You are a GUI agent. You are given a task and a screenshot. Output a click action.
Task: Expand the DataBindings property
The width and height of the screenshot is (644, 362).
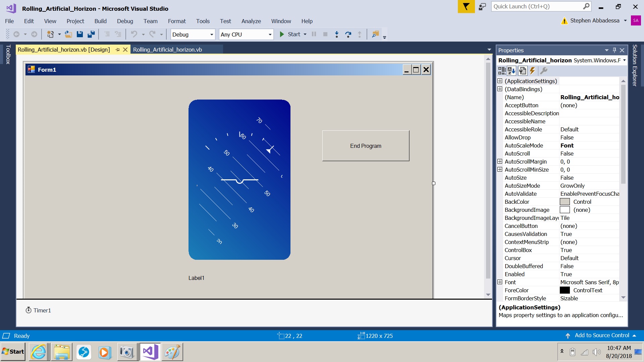(x=500, y=89)
